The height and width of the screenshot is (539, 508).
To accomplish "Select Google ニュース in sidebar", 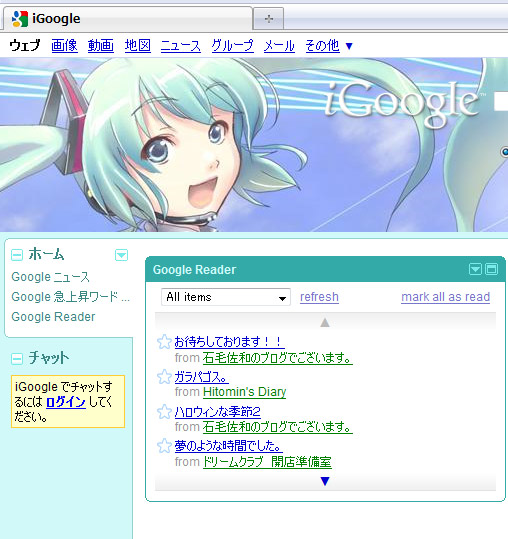I will tap(51, 277).
